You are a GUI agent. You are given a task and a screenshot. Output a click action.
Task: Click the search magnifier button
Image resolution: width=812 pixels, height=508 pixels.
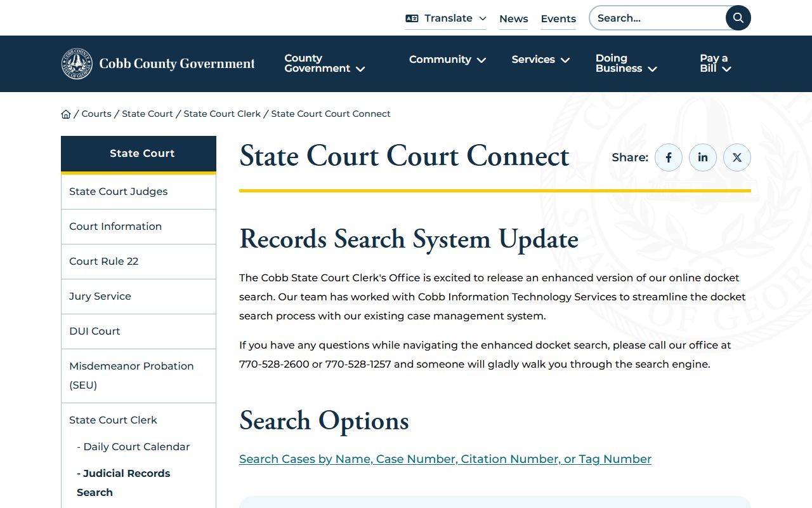tap(738, 18)
